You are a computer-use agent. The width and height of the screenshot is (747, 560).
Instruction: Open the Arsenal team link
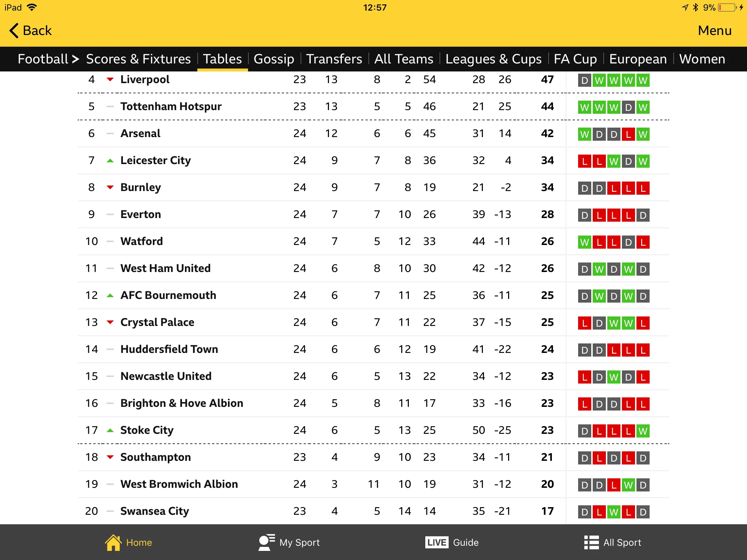[140, 133]
